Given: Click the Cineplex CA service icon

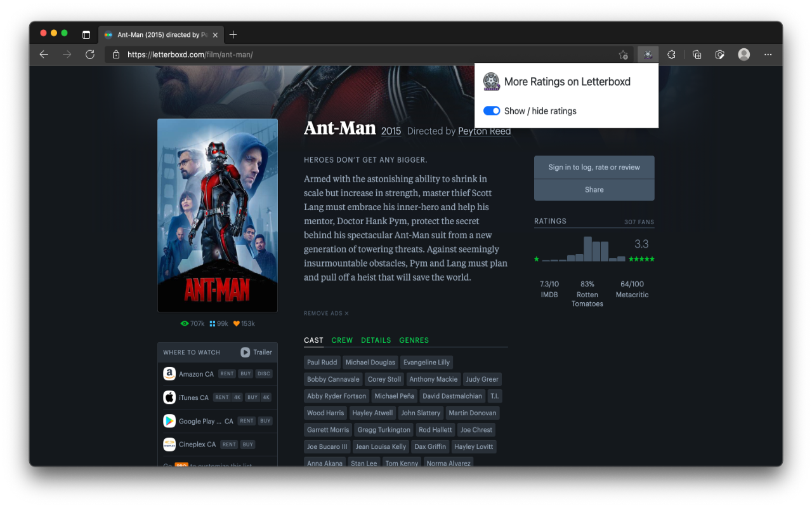Looking at the screenshot, I should pos(169,444).
